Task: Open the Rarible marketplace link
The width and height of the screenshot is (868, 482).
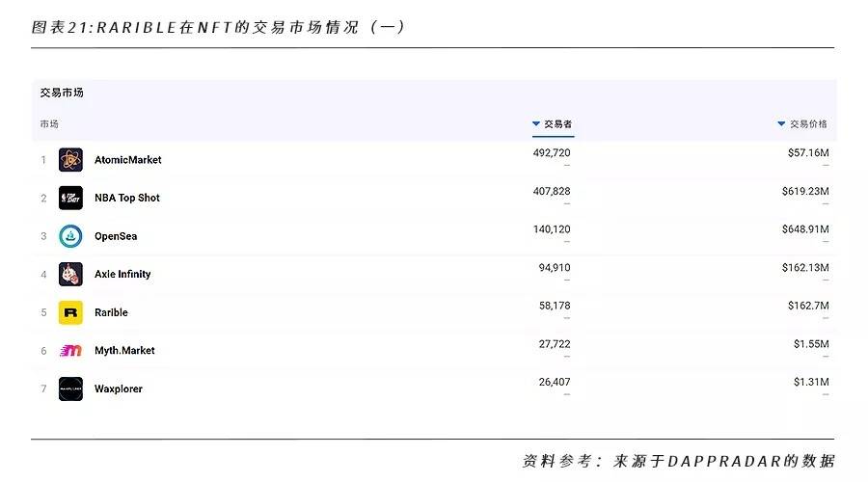Action: tap(111, 312)
